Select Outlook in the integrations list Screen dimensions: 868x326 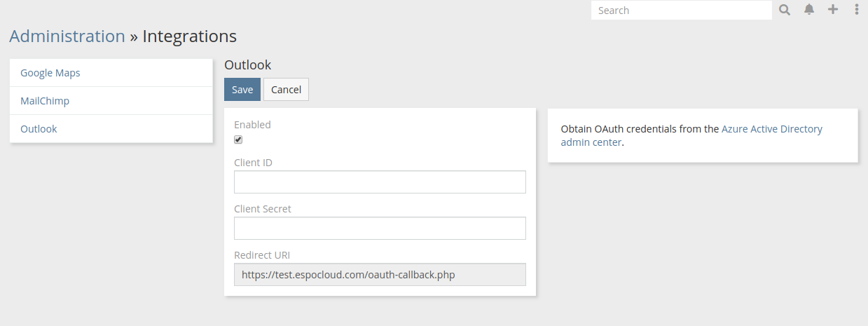click(39, 129)
